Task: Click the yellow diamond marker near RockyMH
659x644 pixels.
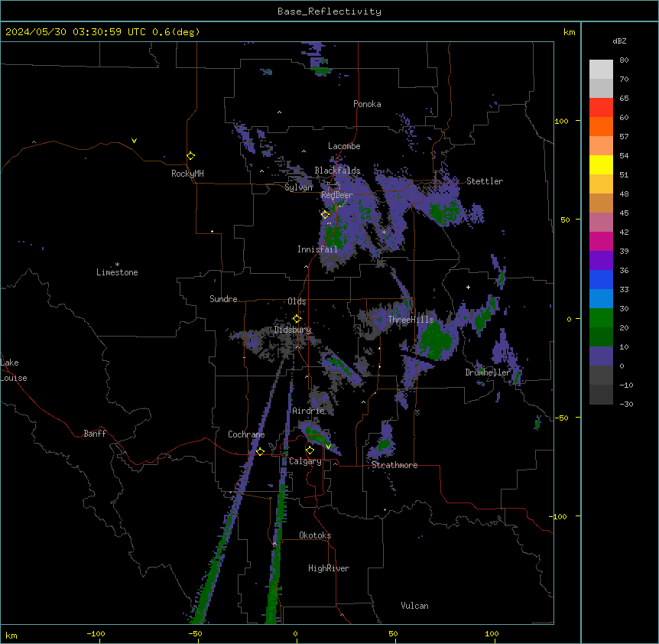Action: pyautogui.click(x=191, y=156)
